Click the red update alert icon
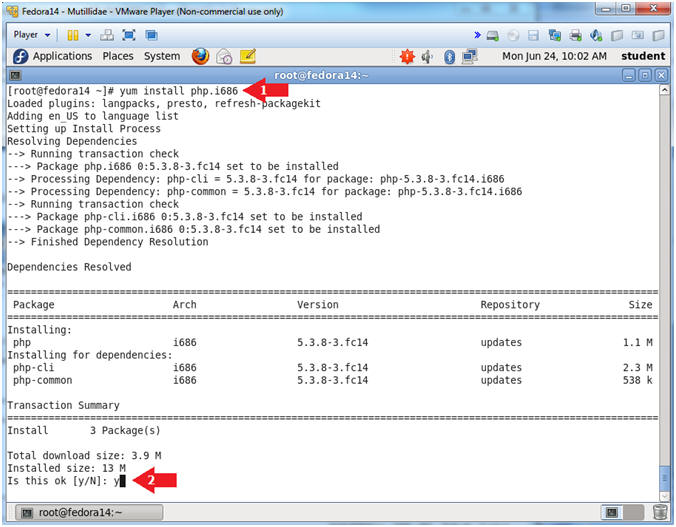This screenshot has height=527, width=676. (407, 56)
